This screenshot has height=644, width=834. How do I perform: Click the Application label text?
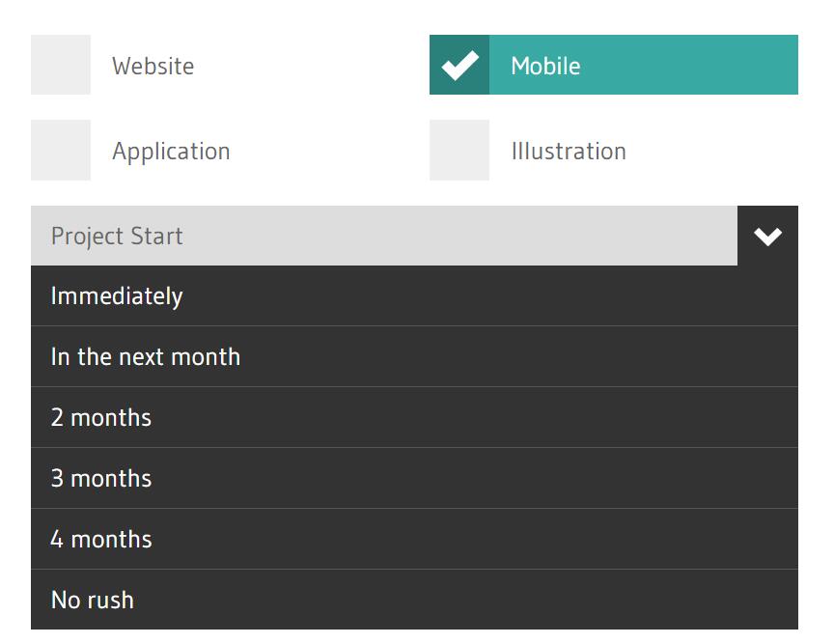tap(171, 152)
